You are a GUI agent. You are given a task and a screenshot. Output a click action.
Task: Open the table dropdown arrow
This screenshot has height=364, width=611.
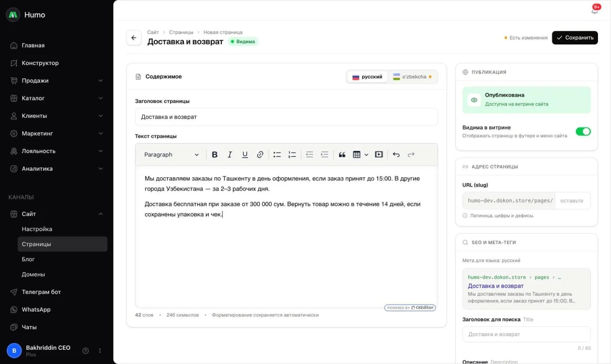(366, 155)
